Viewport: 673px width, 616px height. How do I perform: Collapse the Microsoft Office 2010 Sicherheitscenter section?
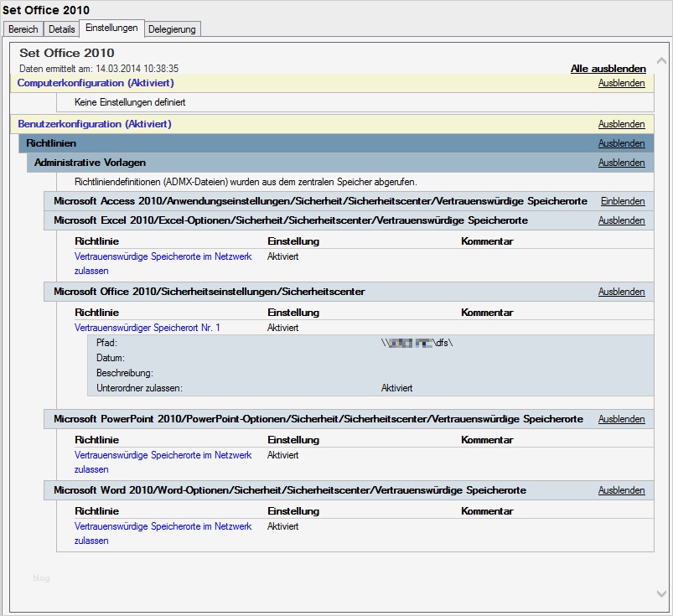tap(621, 291)
